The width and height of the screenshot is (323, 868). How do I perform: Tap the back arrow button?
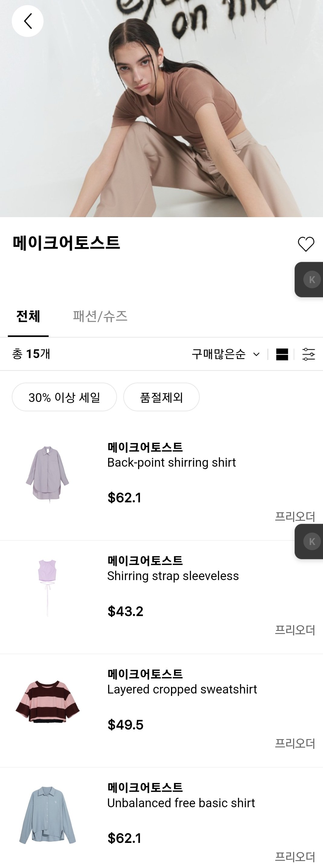(x=27, y=21)
